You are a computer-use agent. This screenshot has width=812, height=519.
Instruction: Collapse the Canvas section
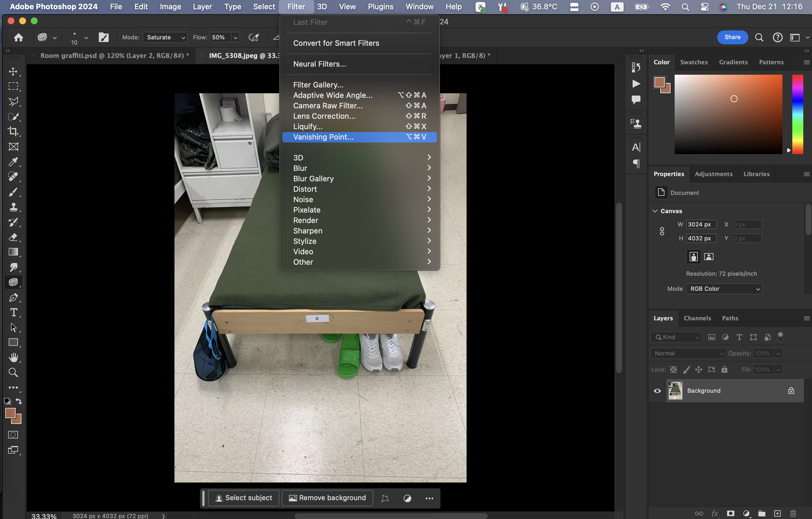(x=655, y=211)
